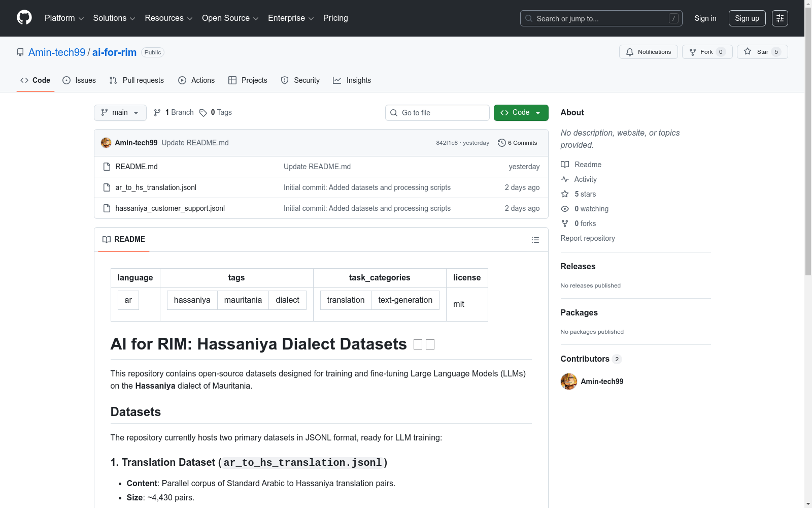Click the Notifications bell button
The width and height of the screenshot is (812, 508).
[649, 52]
